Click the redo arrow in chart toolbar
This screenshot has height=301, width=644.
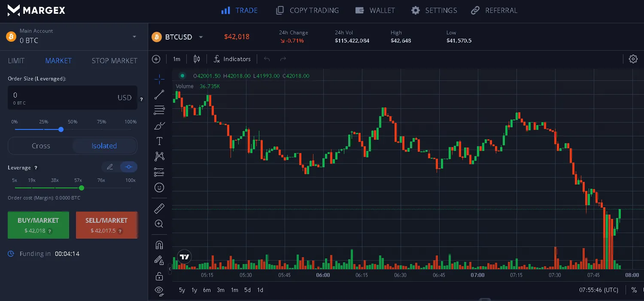[x=283, y=59]
